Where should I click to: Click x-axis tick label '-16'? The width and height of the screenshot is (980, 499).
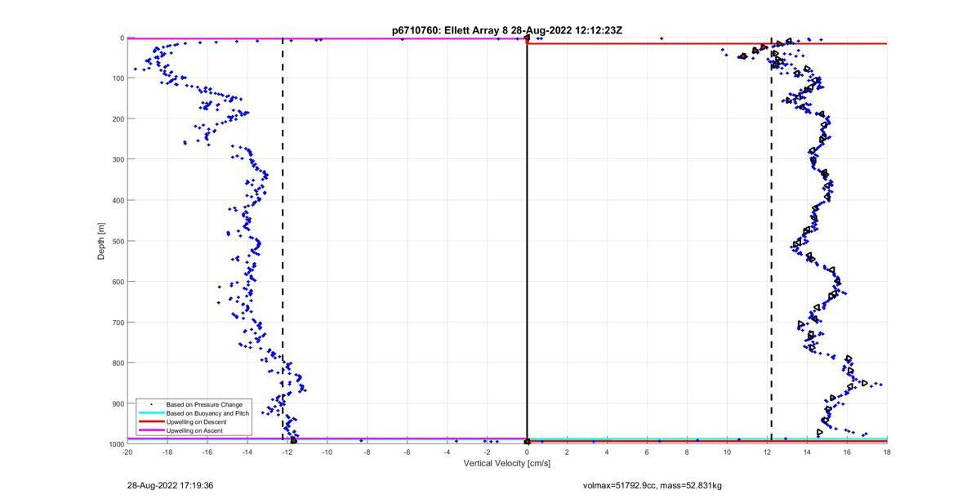click(x=207, y=452)
